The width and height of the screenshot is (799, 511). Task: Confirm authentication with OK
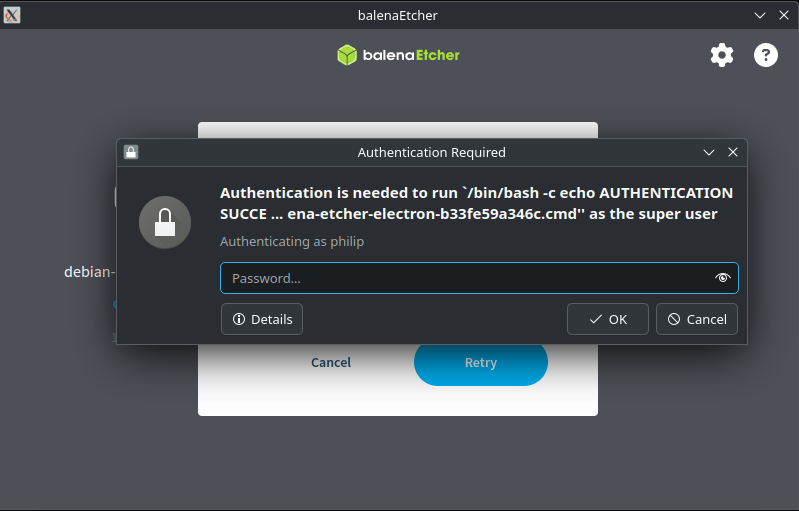[x=607, y=319]
